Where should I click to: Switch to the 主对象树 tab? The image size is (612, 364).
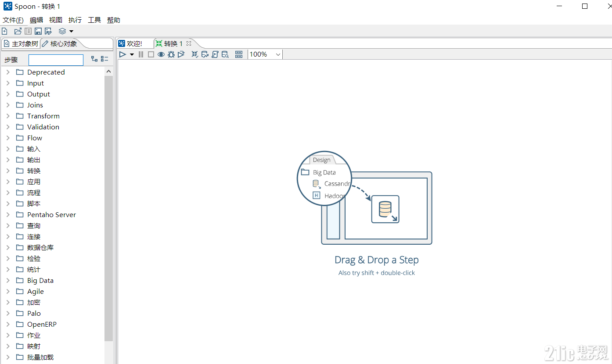pos(21,43)
